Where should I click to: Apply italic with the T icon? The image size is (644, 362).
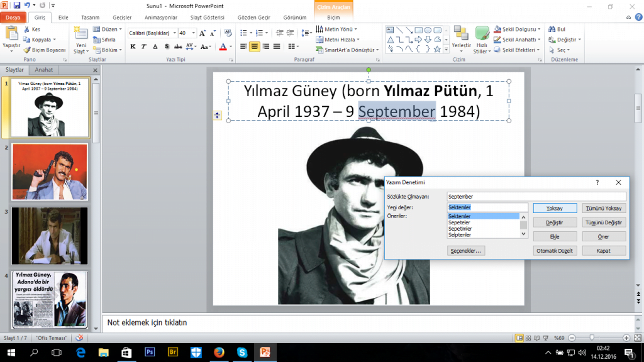[143, 46]
